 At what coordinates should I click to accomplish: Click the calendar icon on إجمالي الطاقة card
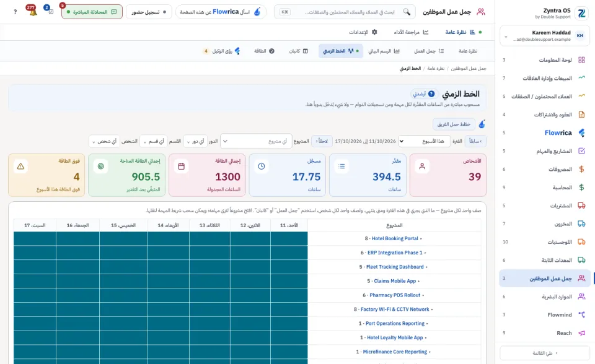point(182,166)
